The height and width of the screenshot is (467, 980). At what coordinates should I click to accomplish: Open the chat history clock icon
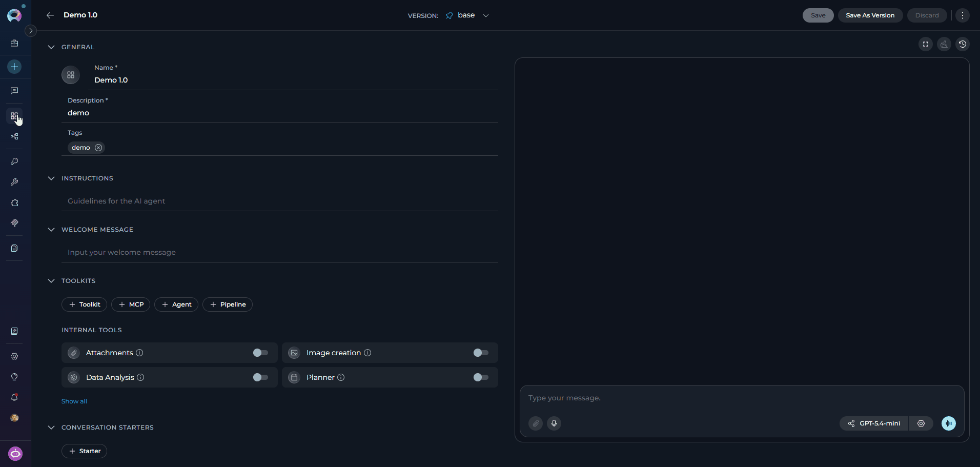point(963,44)
